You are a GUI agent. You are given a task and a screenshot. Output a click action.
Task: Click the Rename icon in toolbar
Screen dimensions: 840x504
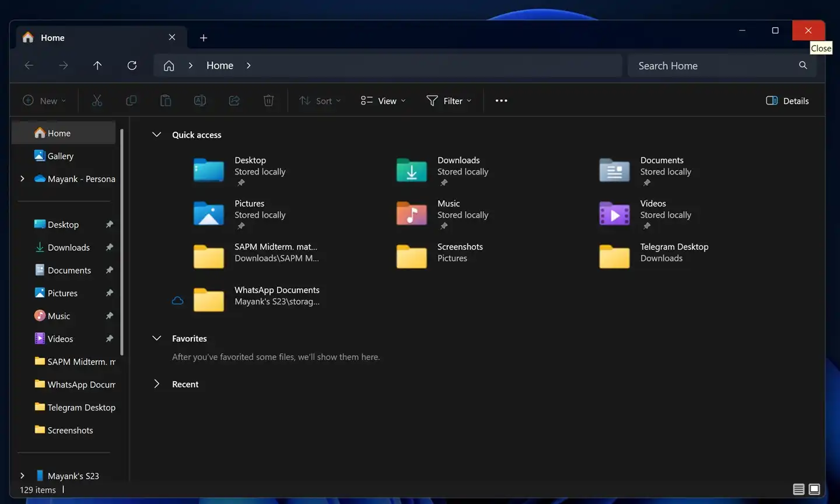point(199,100)
